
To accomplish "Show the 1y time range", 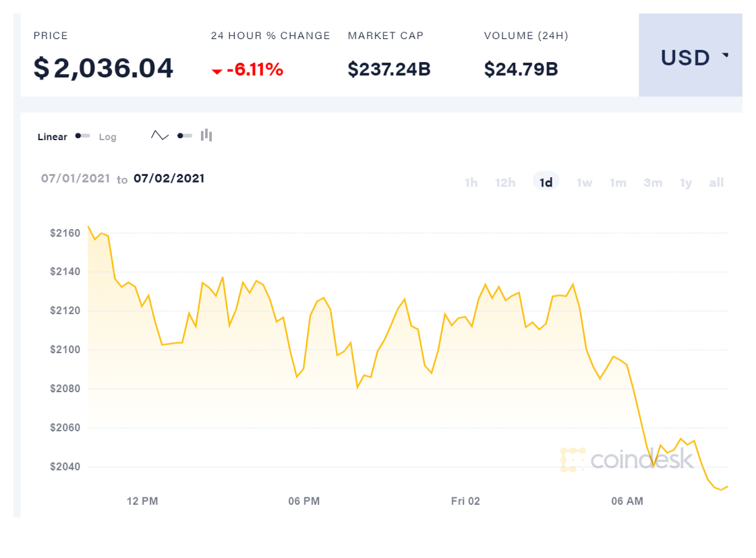I will tap(686, 183).
